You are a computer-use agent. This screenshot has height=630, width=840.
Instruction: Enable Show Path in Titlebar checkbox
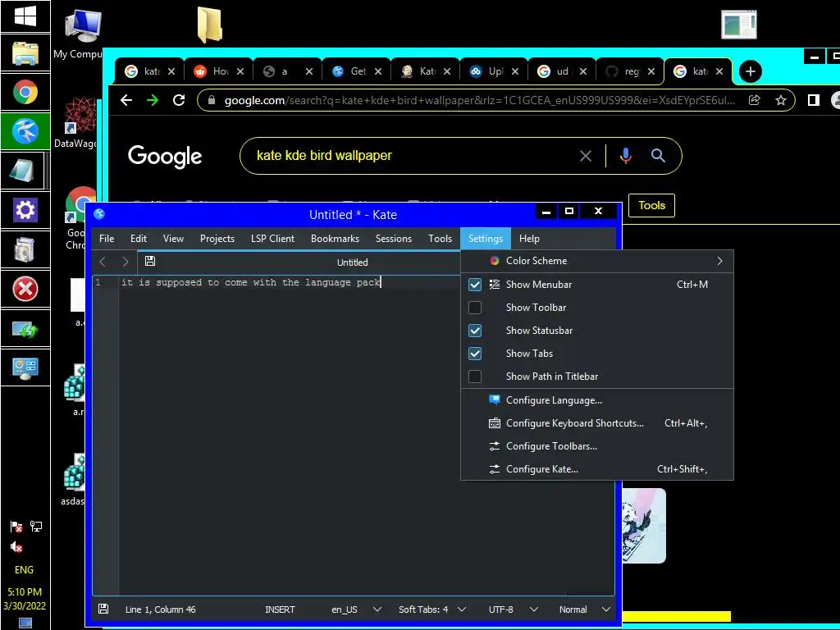tap(475, 377)
